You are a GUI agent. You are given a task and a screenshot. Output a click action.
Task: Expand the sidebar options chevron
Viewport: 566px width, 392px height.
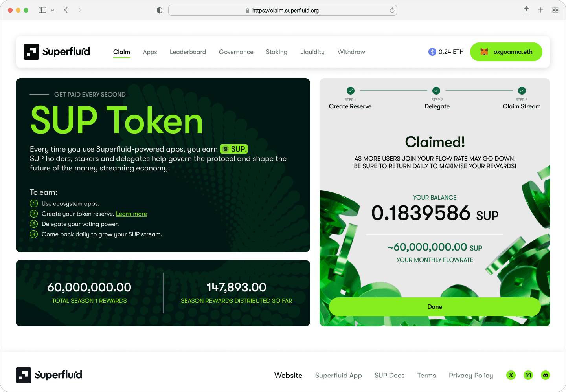[53, 11]
